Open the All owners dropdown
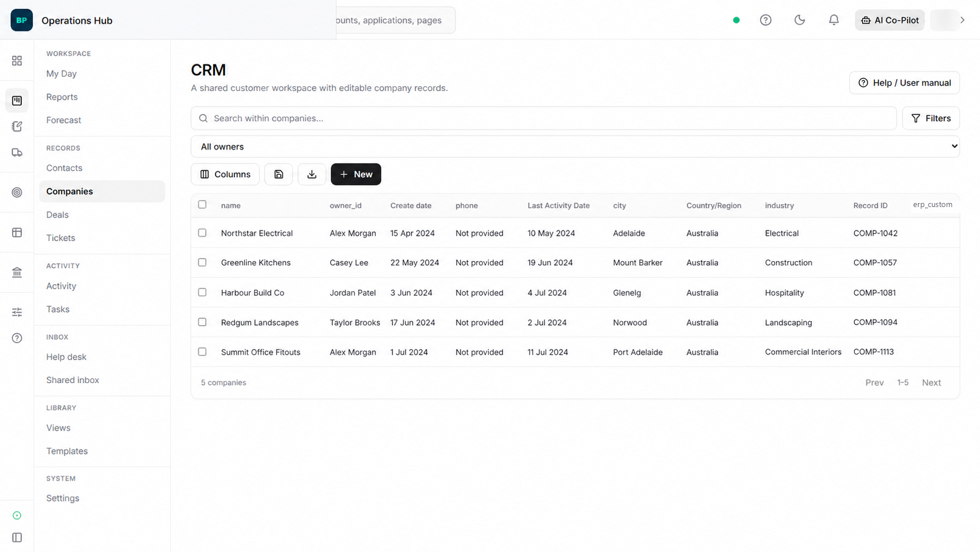The height and width of the screenshot is (552, 980). (x=575, y=147)
